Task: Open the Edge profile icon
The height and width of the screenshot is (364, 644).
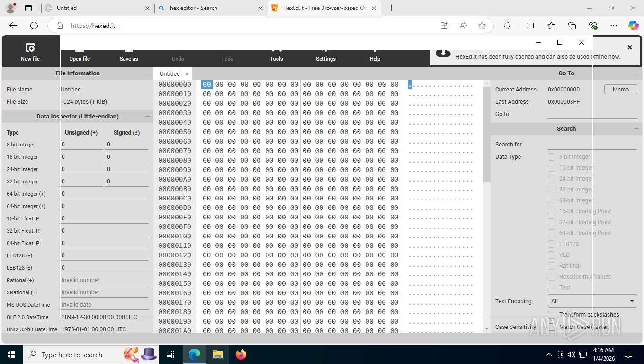Action: point(10,8)
